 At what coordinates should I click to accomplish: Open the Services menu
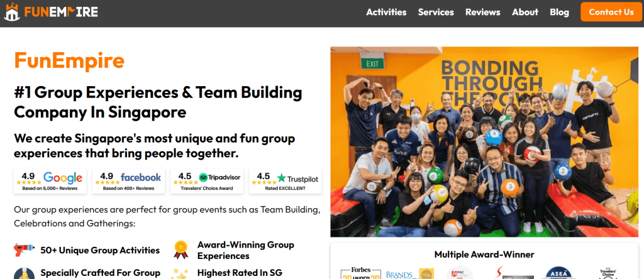436,13
